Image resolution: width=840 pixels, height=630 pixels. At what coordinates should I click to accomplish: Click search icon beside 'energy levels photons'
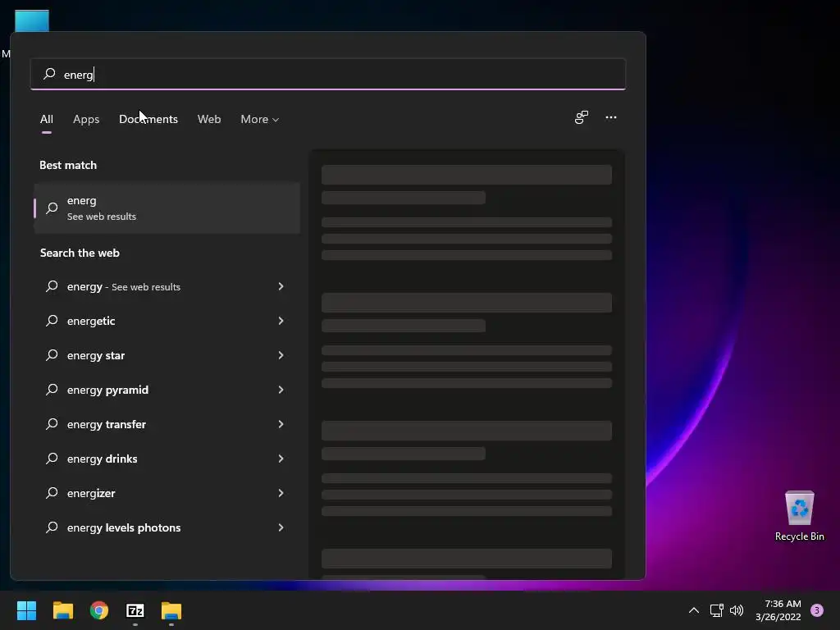point(52,527)
